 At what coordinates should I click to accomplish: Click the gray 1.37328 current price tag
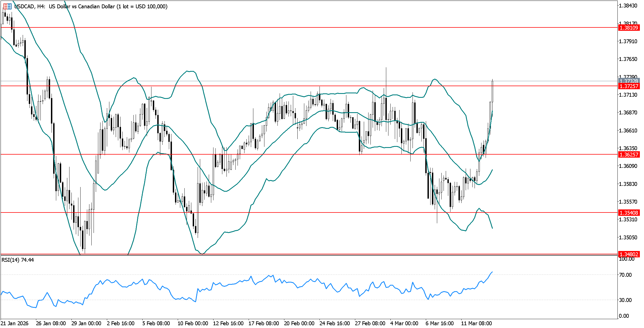628,81
